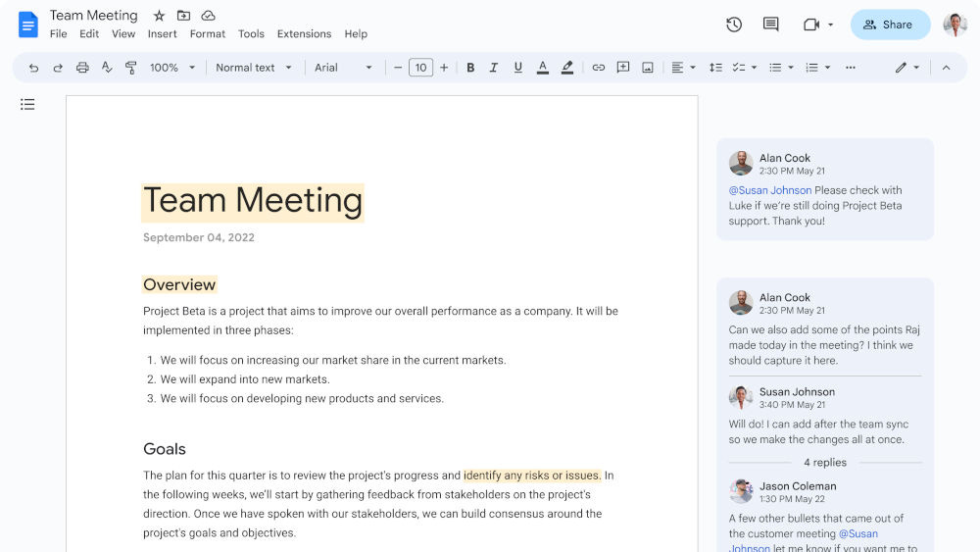Viewport: 980px width, 552px height.
Task: Toggle bold formatting
Action: (470, 68)
